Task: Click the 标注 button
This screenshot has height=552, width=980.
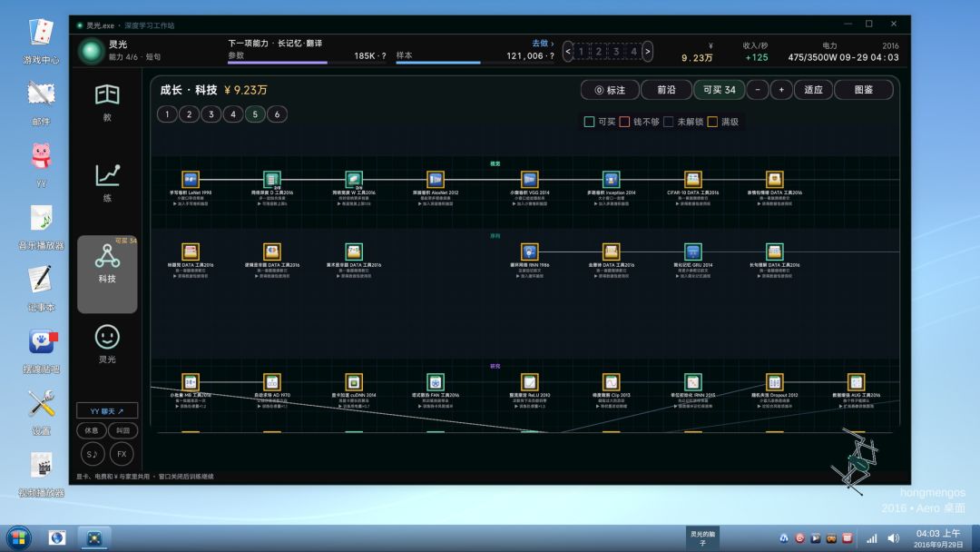Action: pos(610,90)
